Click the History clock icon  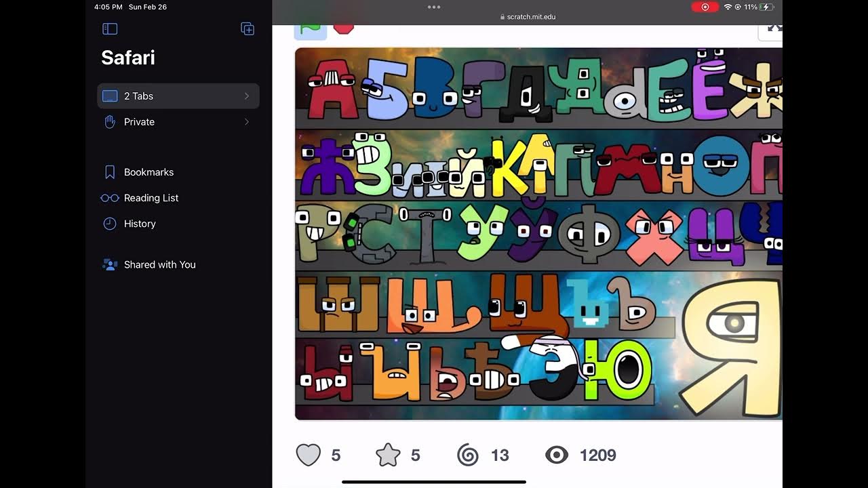pyautogui.click(x=110, y=224)
